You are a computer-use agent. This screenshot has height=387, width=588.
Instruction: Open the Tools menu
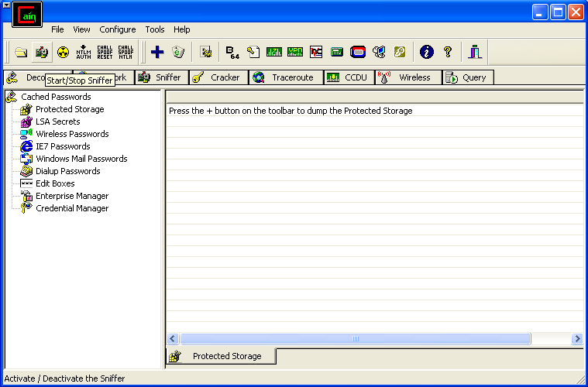tap(155, 29)
